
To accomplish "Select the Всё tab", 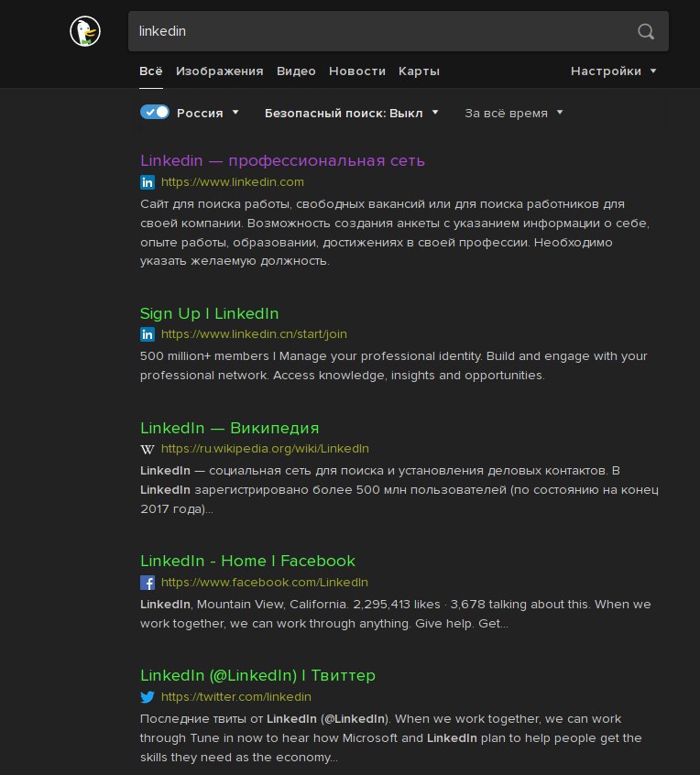I will [151, 71].
